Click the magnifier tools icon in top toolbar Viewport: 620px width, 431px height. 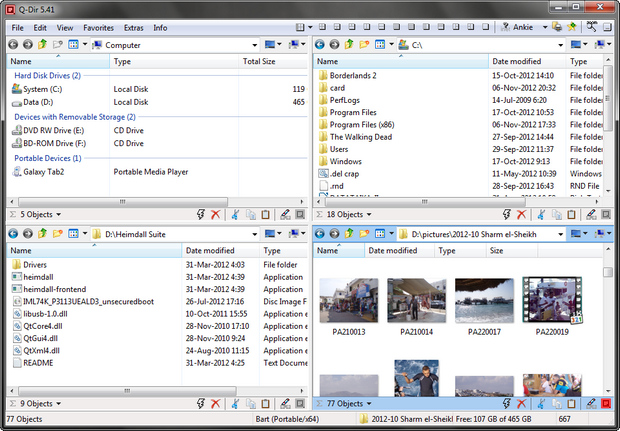(591, 27)
